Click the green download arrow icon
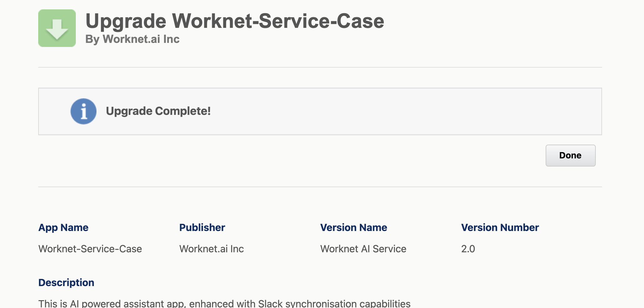The image size is (644, 308). coord(57,28)
